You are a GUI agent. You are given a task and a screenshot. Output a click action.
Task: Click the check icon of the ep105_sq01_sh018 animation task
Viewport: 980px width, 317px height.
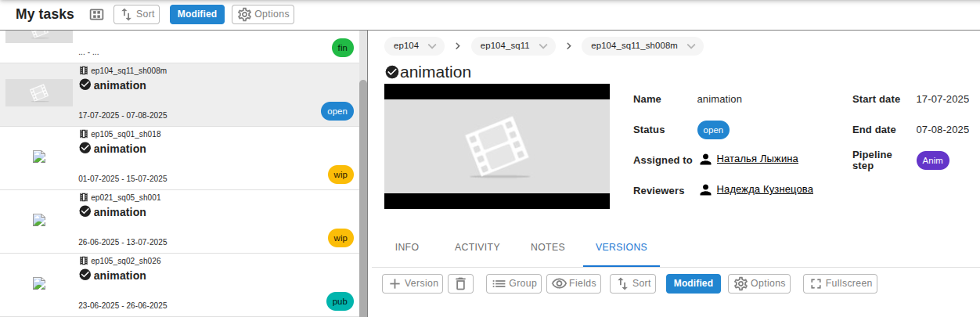[x=85, y=148]
